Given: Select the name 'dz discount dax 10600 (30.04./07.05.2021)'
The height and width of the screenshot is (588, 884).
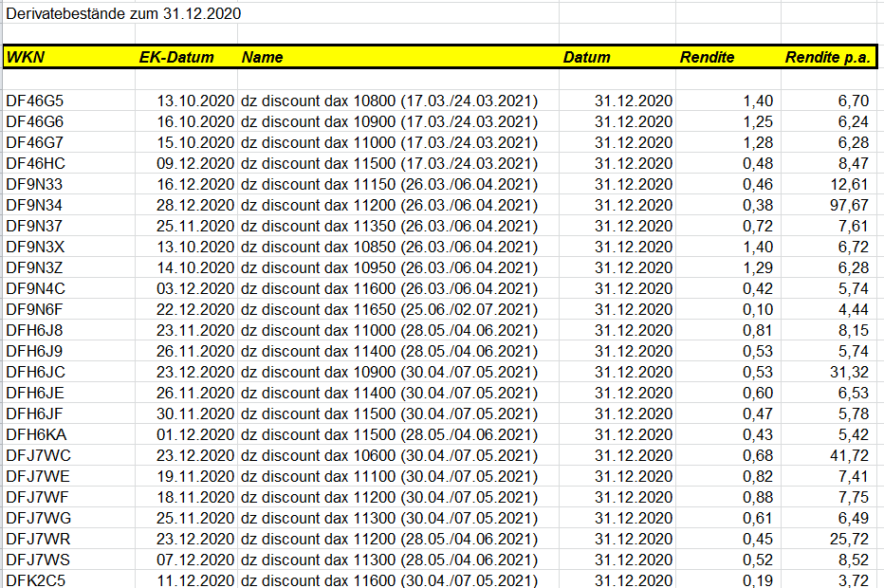Looking at the screenshot, I should pos(389,455).
